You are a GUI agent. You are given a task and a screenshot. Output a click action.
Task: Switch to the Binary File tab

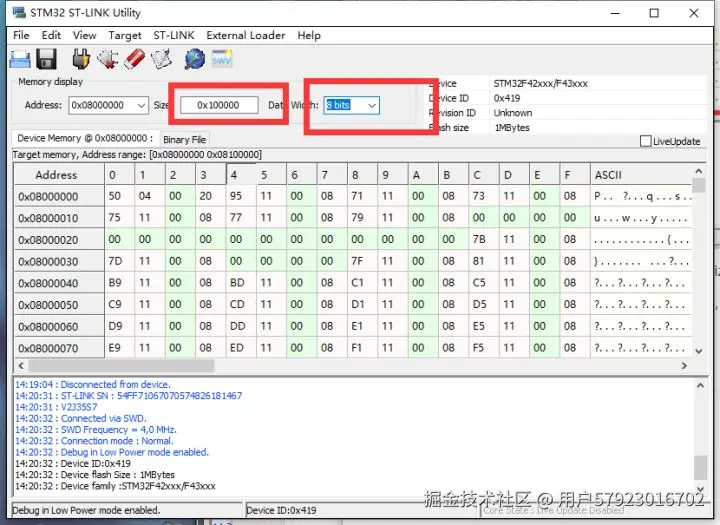coord(184,140)
